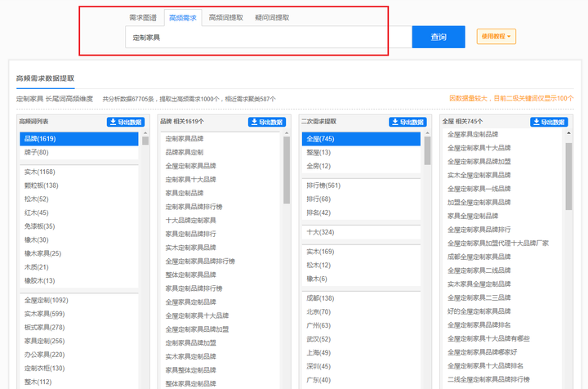Select 松木(52) in 高频词列表
This screenshot has width=588, height=389.
79,199
